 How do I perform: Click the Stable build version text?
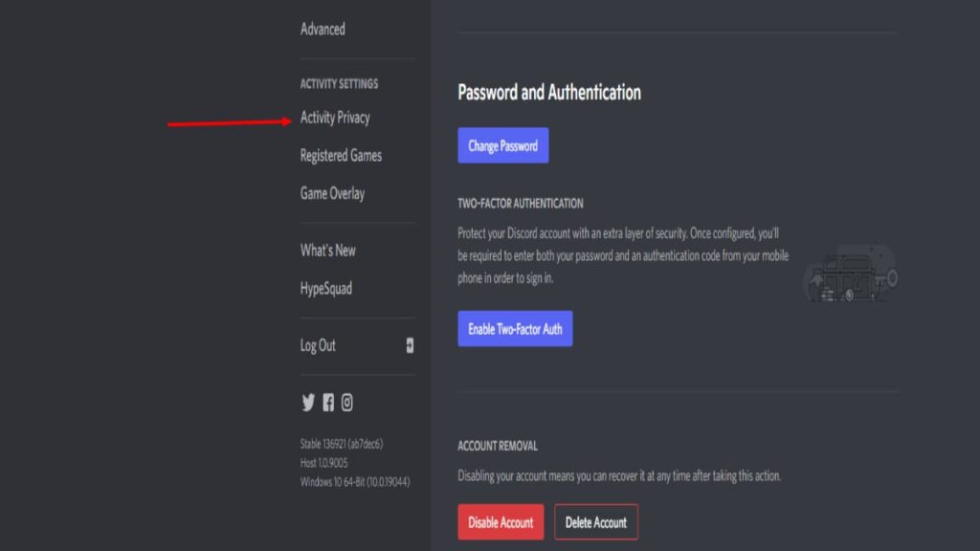pyautogui.click(x=342, y=444)
